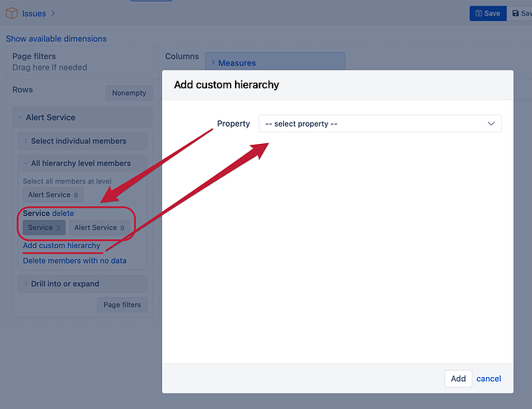532x409 pixels.
Task: Select Alert Service level with 8 members
Action: [53, 195]
